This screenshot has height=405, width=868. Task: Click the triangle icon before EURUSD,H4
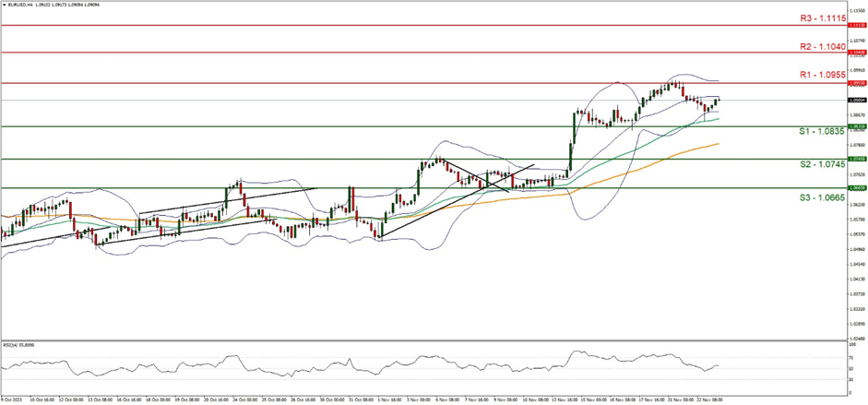(4, 4)
